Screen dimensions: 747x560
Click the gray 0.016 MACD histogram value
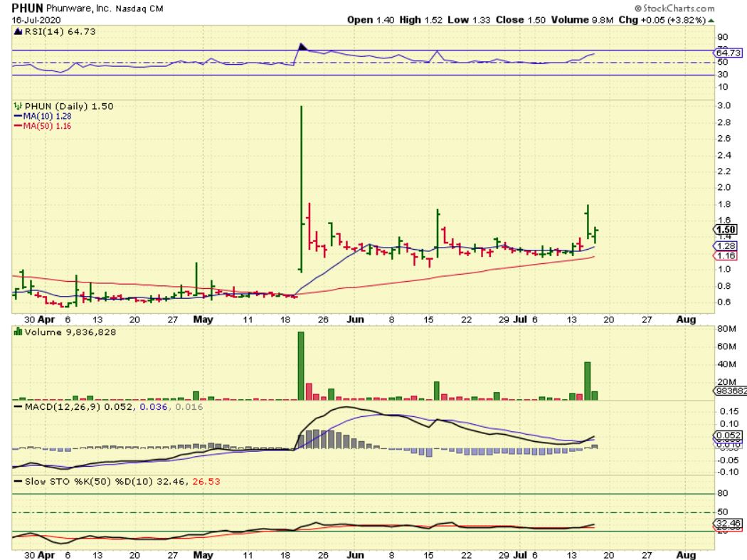[x=189, y=407]
